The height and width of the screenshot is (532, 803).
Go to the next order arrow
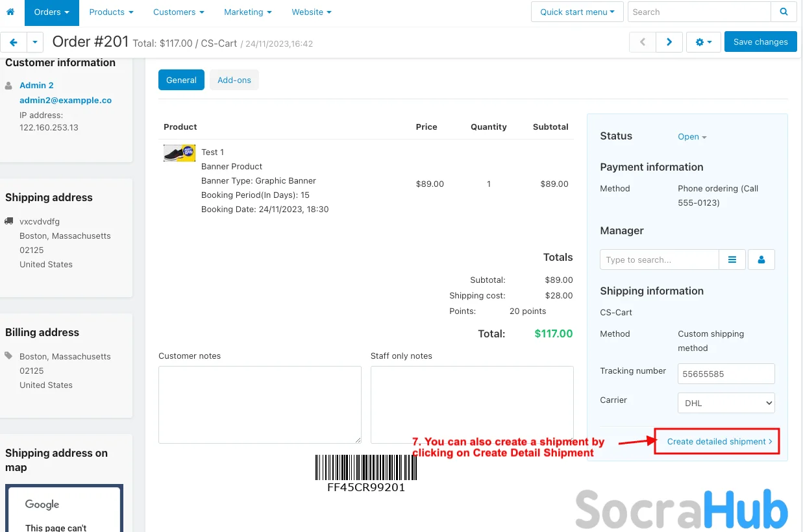pyautogui.click(x=669, y=42)
